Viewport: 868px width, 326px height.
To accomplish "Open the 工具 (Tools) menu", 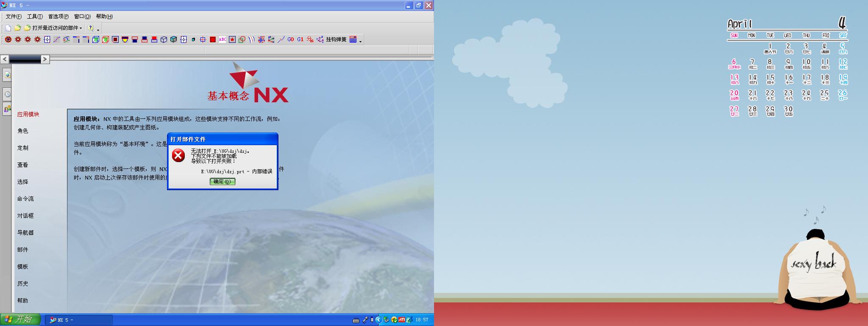I will tap(35, 17).
